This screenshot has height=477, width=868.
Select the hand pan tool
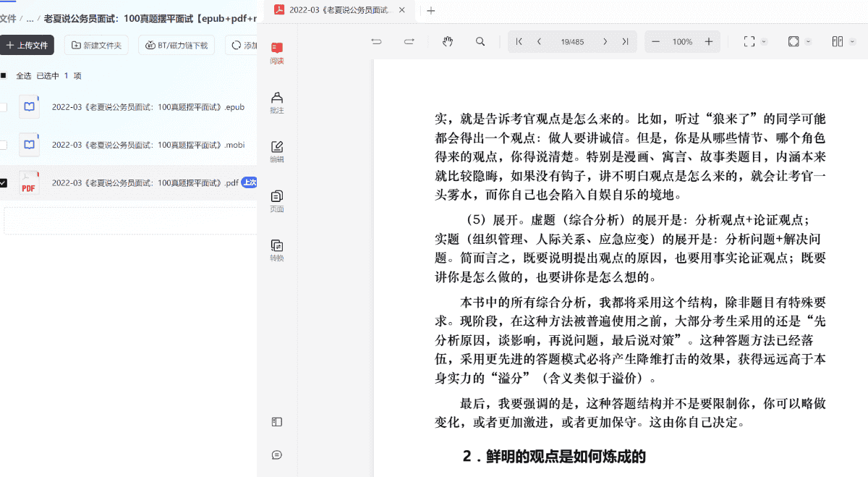[448, 42]
